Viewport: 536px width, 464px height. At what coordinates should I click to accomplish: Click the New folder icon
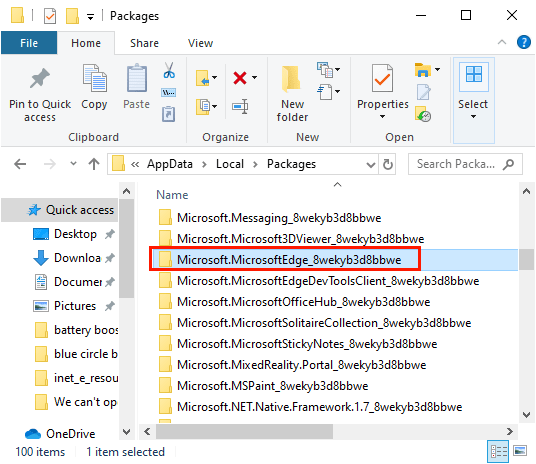tap(292, 79)
